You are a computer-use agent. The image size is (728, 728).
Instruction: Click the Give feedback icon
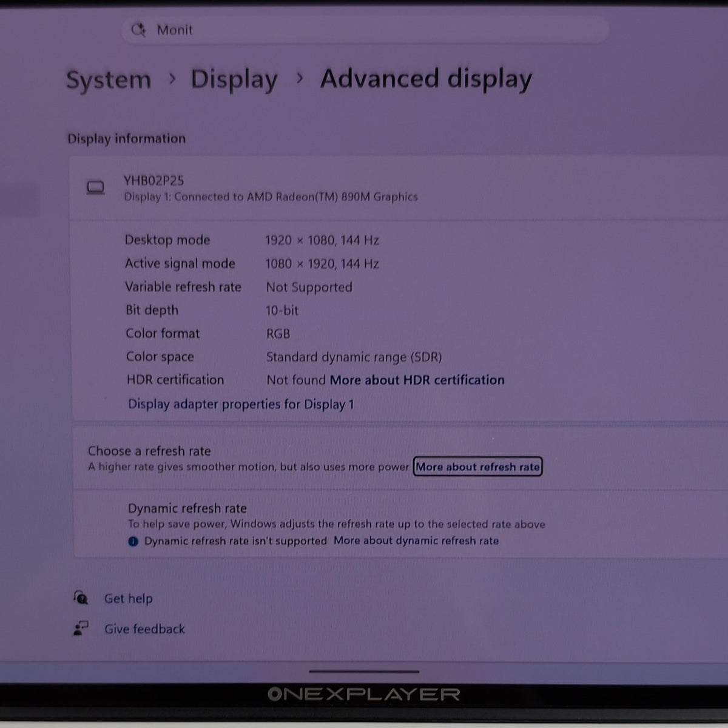pos(81,629)
